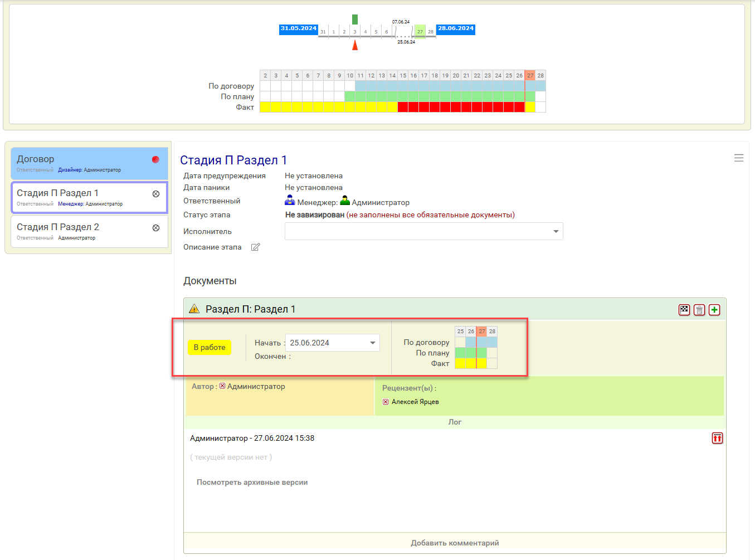The width and height of the screenshot is (755, 560).
Task: Expand the Лог section header
Action: 455,422
